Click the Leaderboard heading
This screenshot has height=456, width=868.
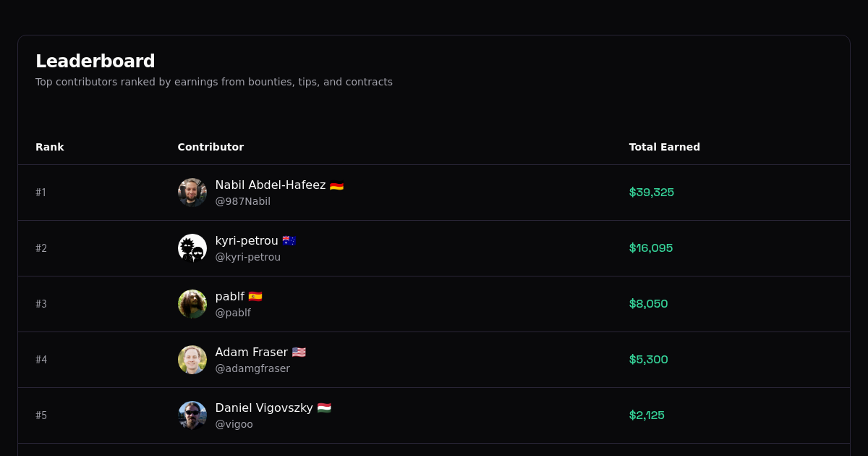[x=95, y=61]
